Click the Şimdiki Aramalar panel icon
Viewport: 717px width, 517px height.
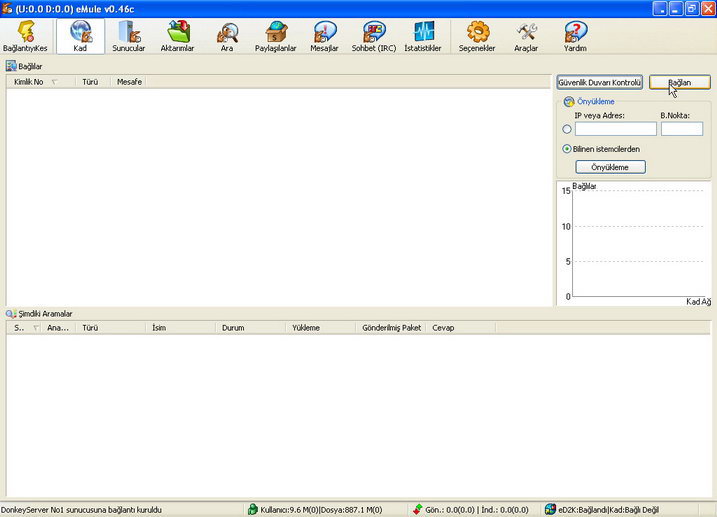tap(11, 314)
